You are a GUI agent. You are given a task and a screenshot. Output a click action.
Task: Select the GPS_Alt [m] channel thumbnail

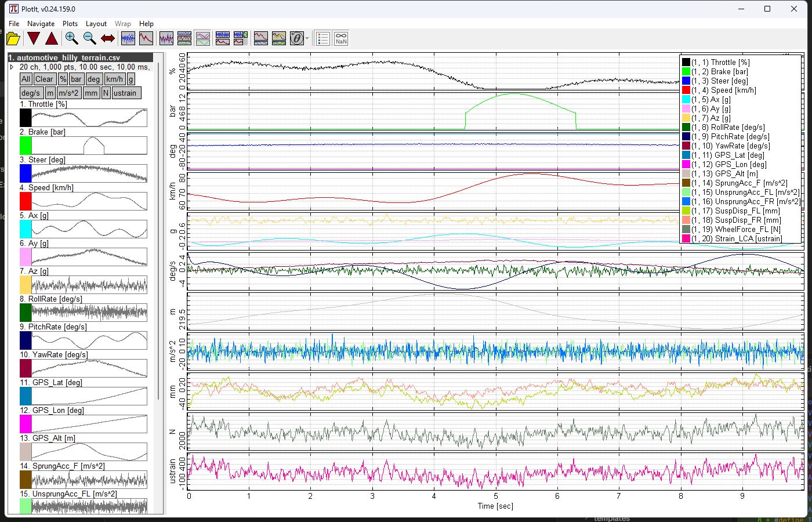[x=89, y=452]
